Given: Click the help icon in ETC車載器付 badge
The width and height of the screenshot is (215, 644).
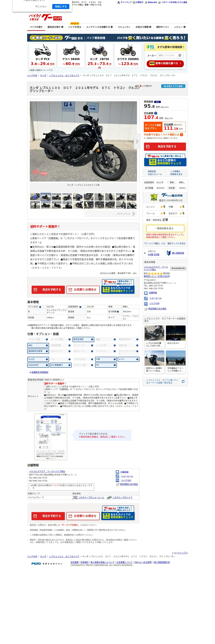Looking at the screenshot, I should click(x=69, y=365).
